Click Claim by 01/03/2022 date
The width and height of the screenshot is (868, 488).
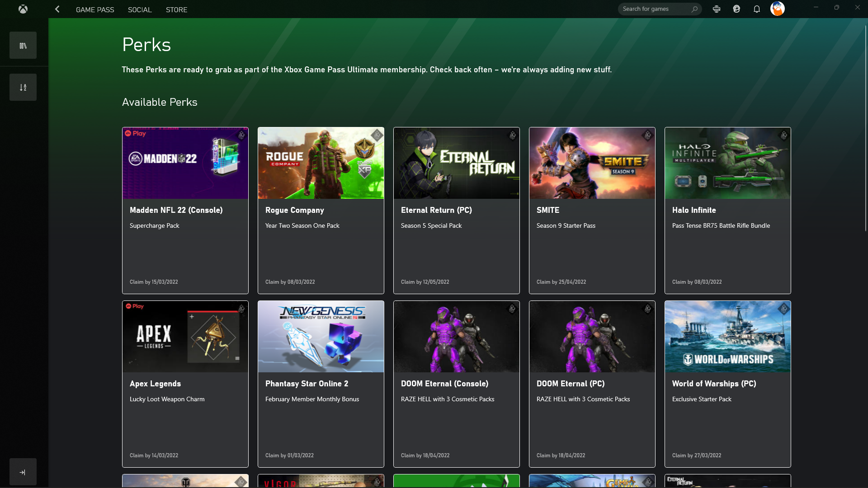pyautogui.click(x=289, y=455)
